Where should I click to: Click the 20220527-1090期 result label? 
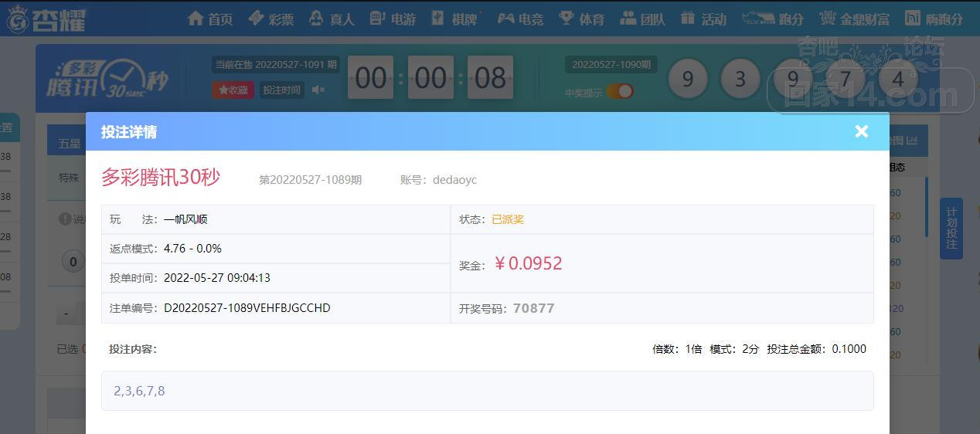point(611,65)
